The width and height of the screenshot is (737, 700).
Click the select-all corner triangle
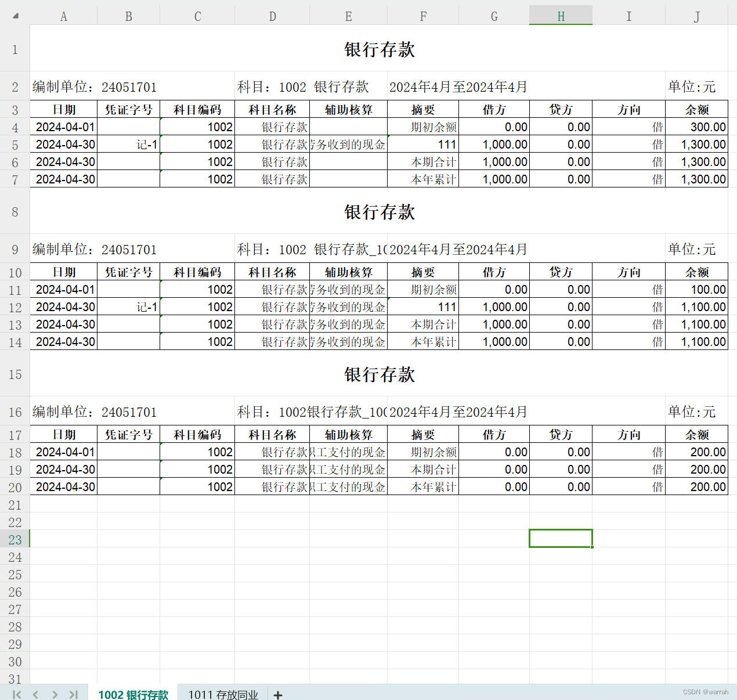[x=16, y=16]
